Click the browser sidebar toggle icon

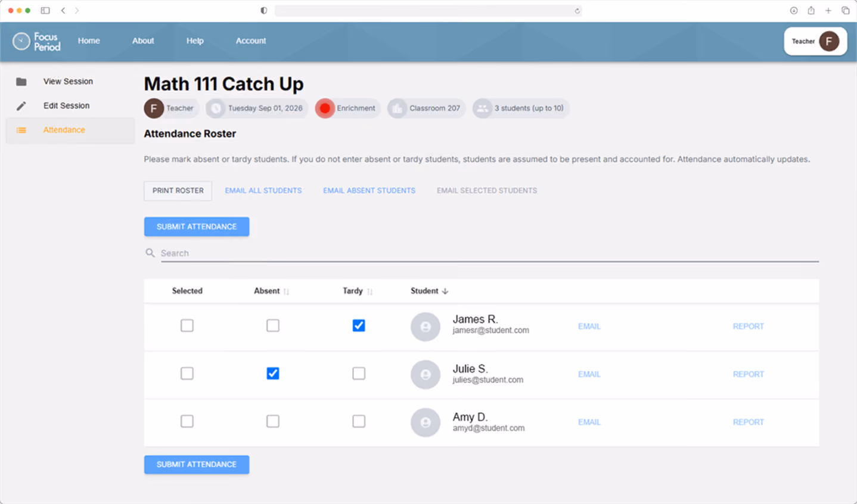click(45, 11)
